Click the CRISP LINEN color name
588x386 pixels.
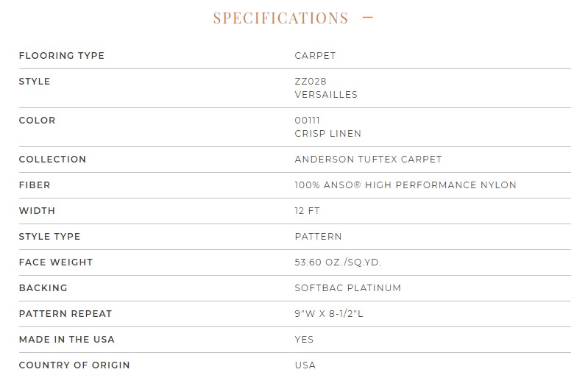[327, 133]
